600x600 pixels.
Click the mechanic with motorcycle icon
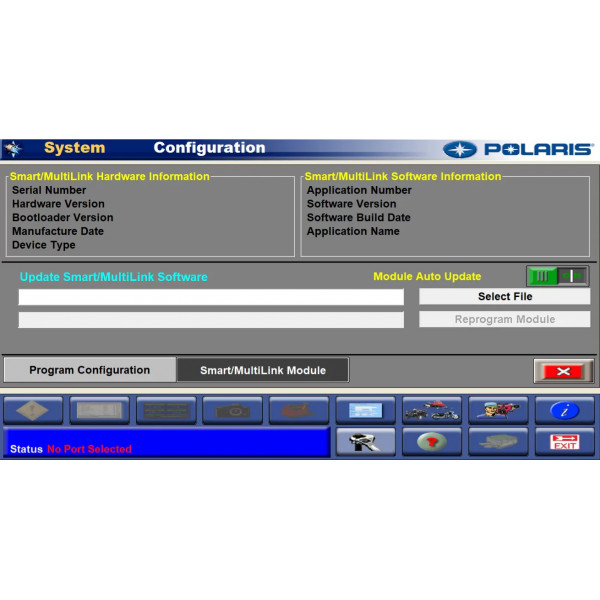click(498, 410)
